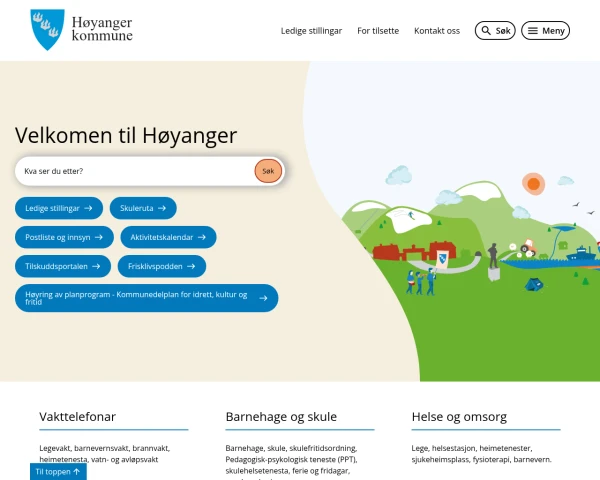This screenshot has width=600, height=480.
Task: Open Postliste og innsyn shortcut
Action: click(x=64, y=237)
